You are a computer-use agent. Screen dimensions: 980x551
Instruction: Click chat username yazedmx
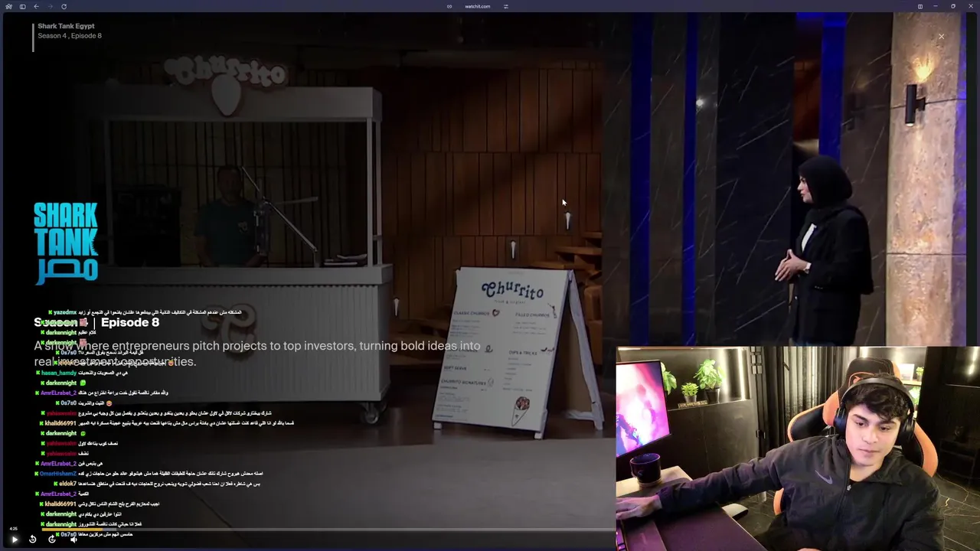click(64, 312)
